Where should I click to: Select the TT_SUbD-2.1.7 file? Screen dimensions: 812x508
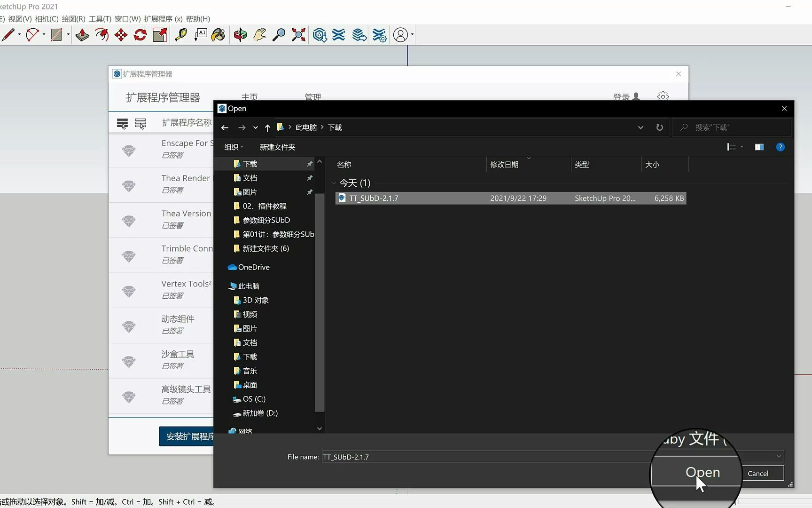coord(511,198)
